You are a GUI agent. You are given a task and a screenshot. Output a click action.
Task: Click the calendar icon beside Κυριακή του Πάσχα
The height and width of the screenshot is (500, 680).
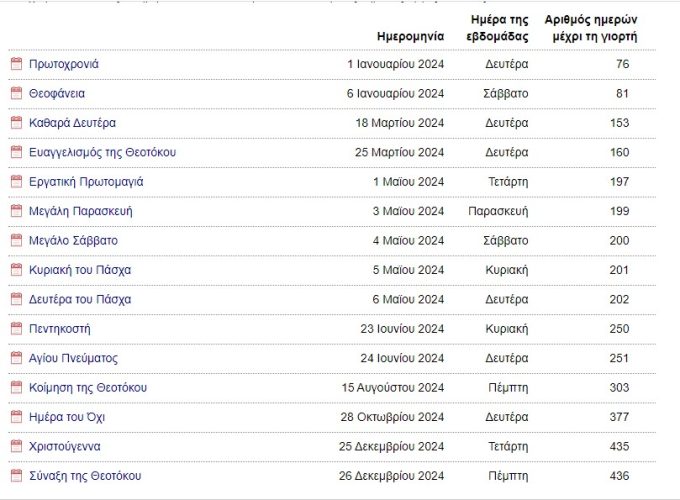click(16, 270)
